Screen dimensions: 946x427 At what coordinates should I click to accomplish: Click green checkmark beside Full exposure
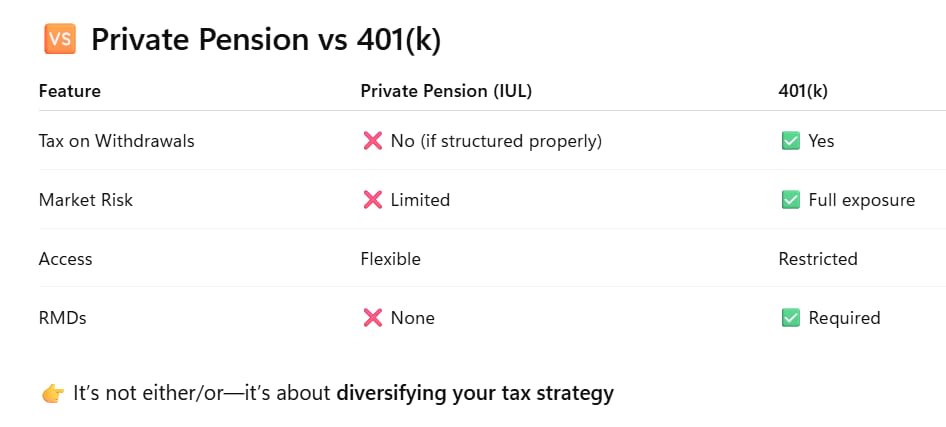[790, 200]
